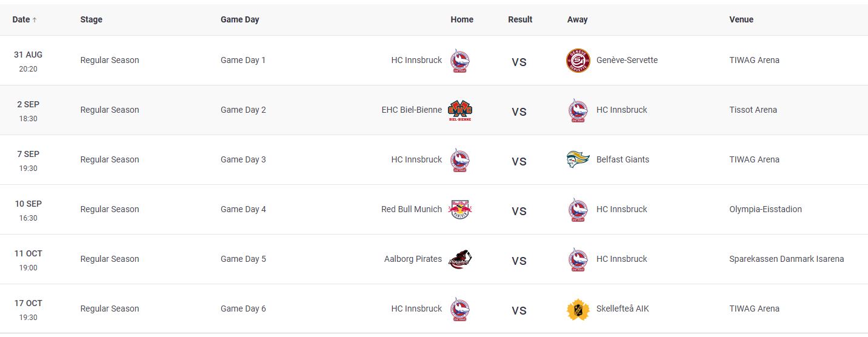This screenshot has width=868, height=337.
Task: Click the EHC Biel-Bienne team logo
Action: pyautogui.click(x=460, y=110)
